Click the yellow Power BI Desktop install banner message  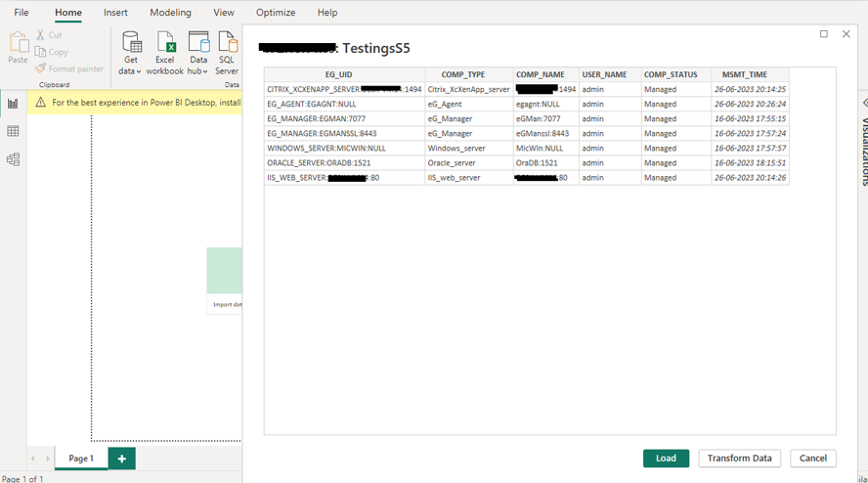coord(147,103)
